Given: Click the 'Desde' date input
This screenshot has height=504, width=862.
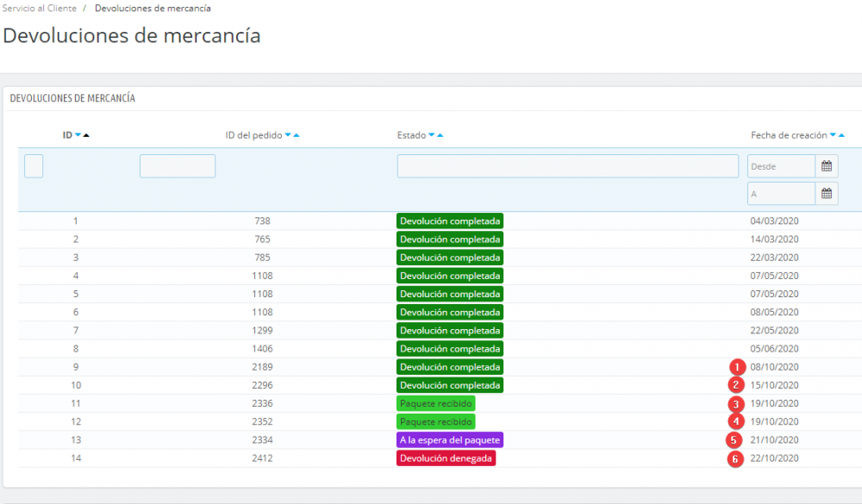Looking at the screenshot, I should (x=781, y=166).
